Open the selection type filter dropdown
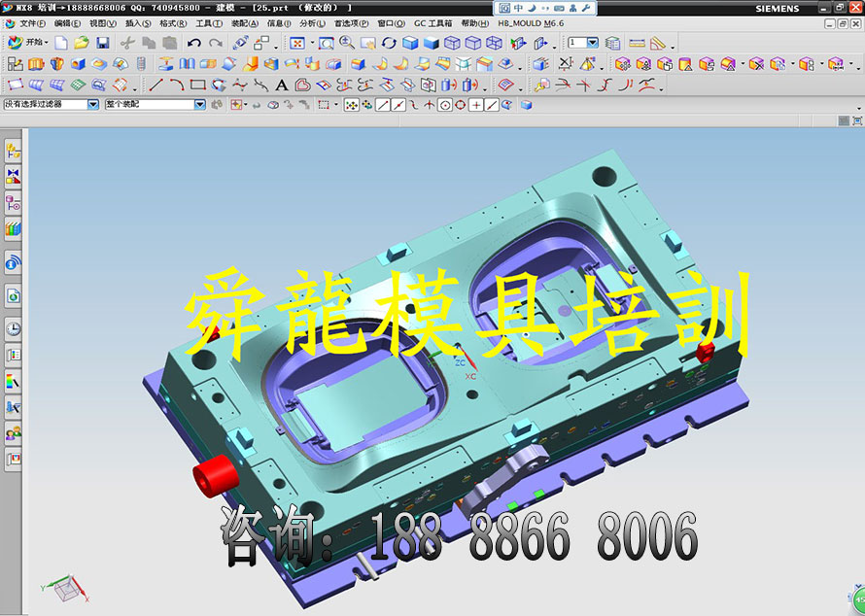Screen dimensions: 865x616 [93, 104]
